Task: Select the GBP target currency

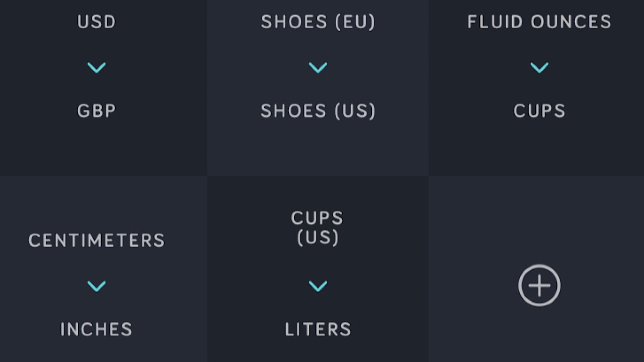Action: tap(96, 111)
